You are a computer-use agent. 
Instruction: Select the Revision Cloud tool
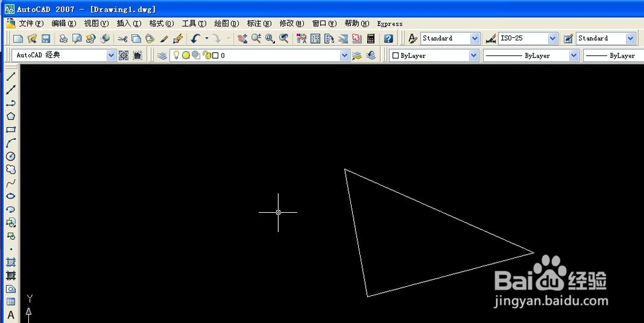(x=11, y=170)
